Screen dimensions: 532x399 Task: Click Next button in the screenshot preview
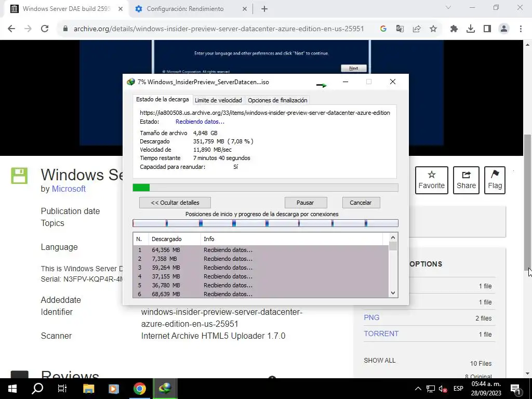click(x=353, y=68)
